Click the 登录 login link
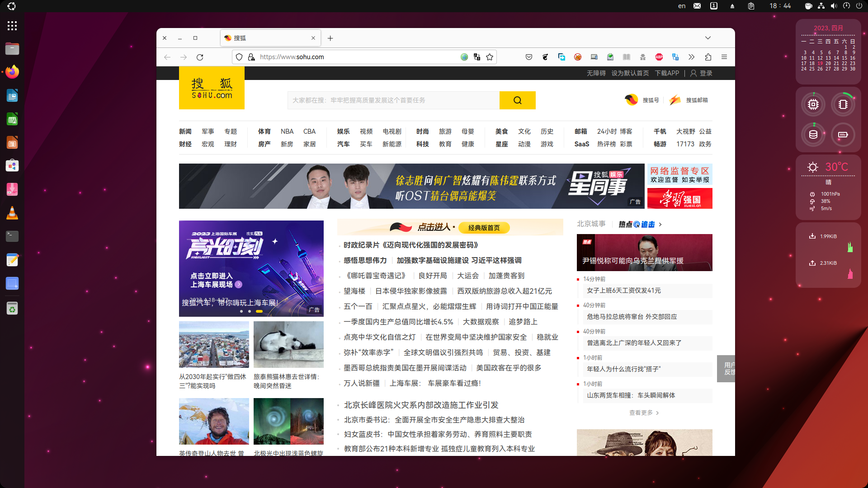This screenshot has height=488, width=868. click(x=706, y=73)
